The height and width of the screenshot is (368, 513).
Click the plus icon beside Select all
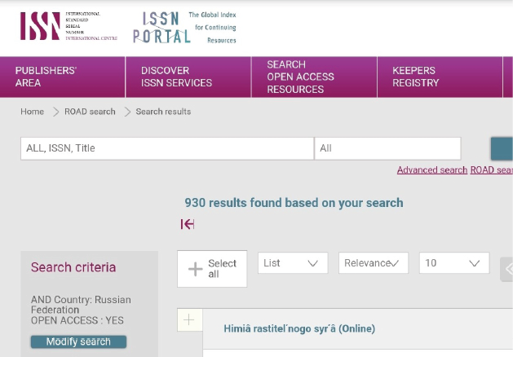point(195,269)
